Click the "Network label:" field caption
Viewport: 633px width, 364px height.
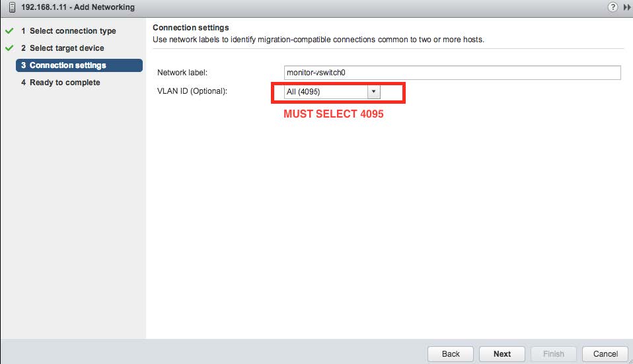182,73
